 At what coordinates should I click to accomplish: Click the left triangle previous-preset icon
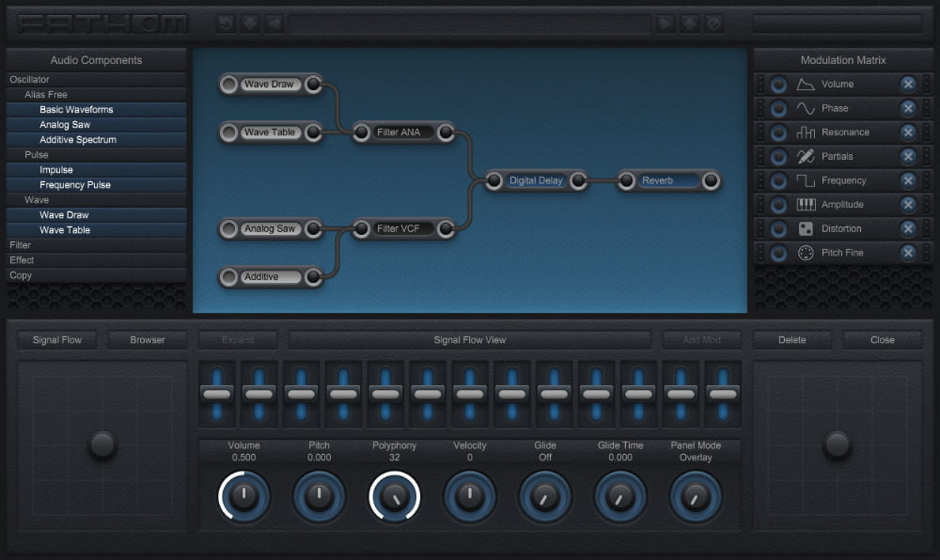click(x=274, y=23)
